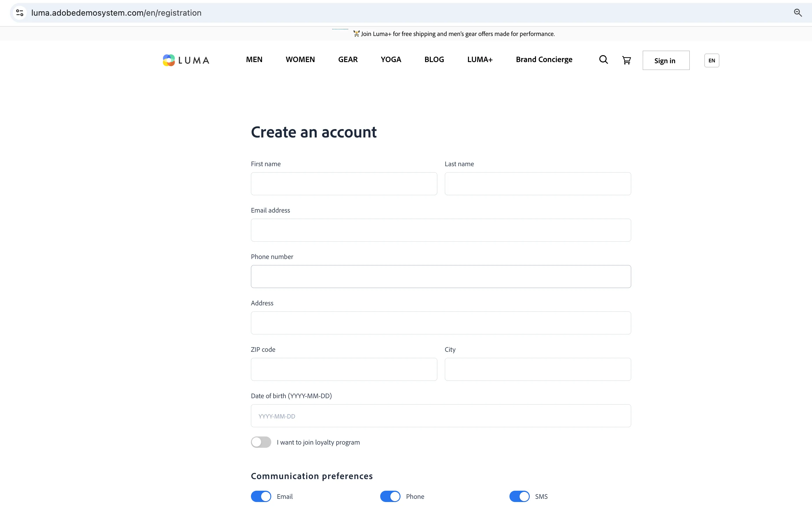Focus the Date of birth field

coord(441,416)
